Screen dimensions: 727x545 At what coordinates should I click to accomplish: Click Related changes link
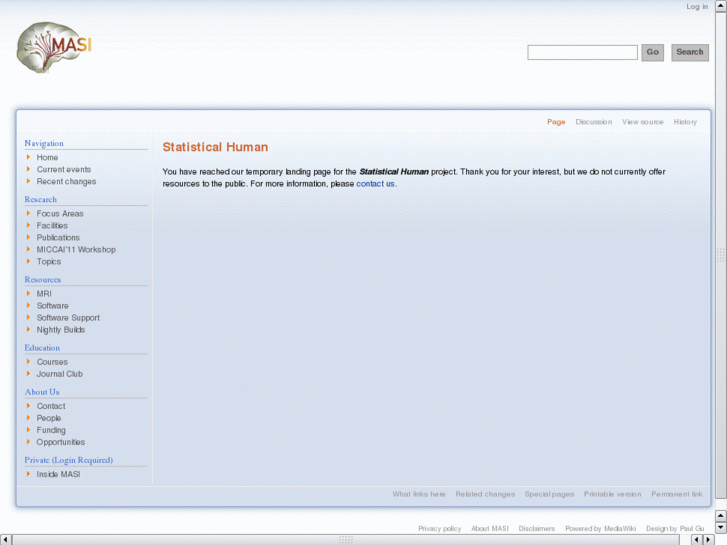485,494
